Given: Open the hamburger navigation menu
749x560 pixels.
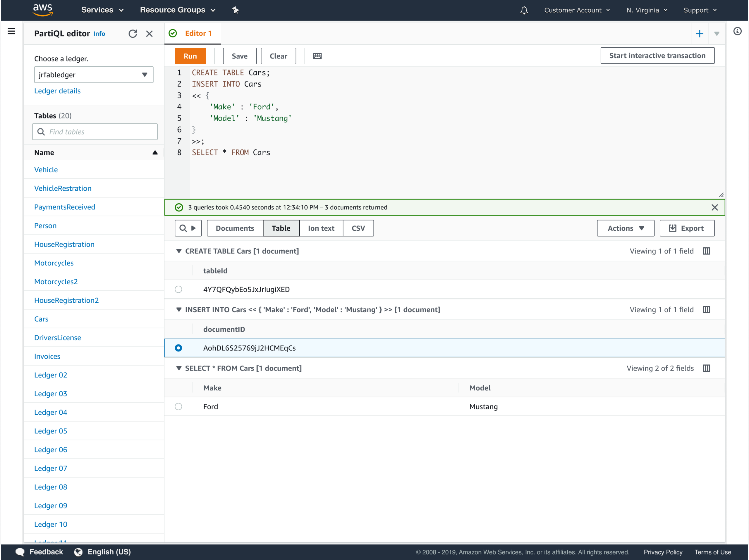Looking at the screenshot, I should (x=11, y=32).
